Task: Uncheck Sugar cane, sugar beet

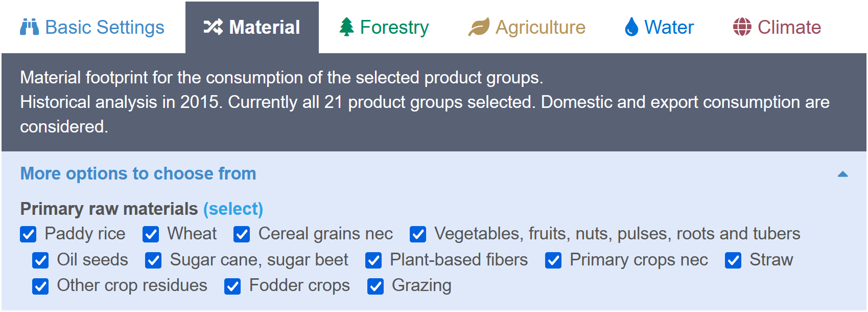Action: click(153, 260)
